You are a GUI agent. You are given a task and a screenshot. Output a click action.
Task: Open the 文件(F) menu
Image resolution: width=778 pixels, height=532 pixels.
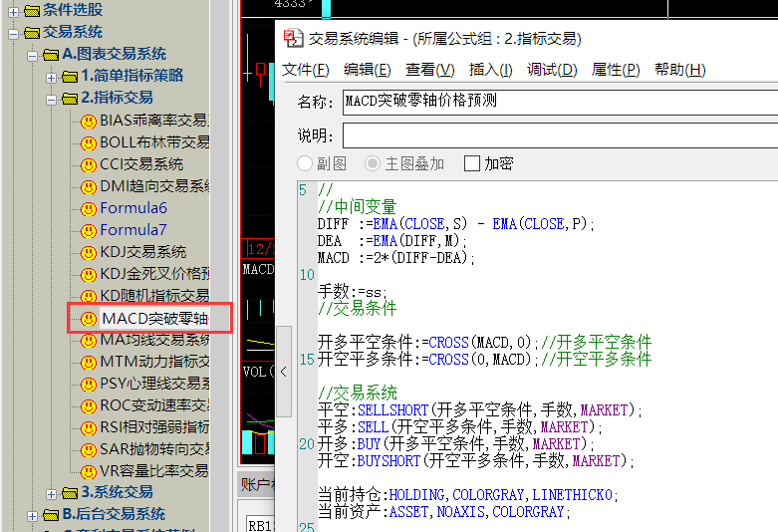(x=306, y=70)
